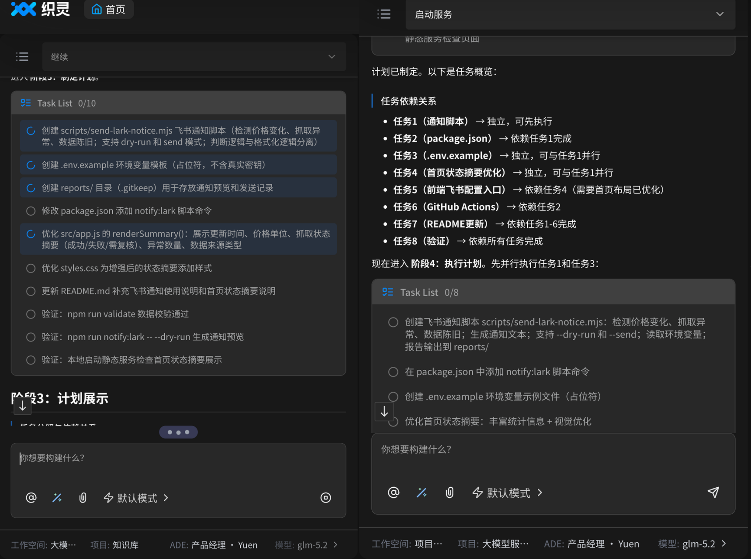Screen dimensions: 751x560
Task: Click 工作空间: 大模… in left status bar
Action: [43, 545]
